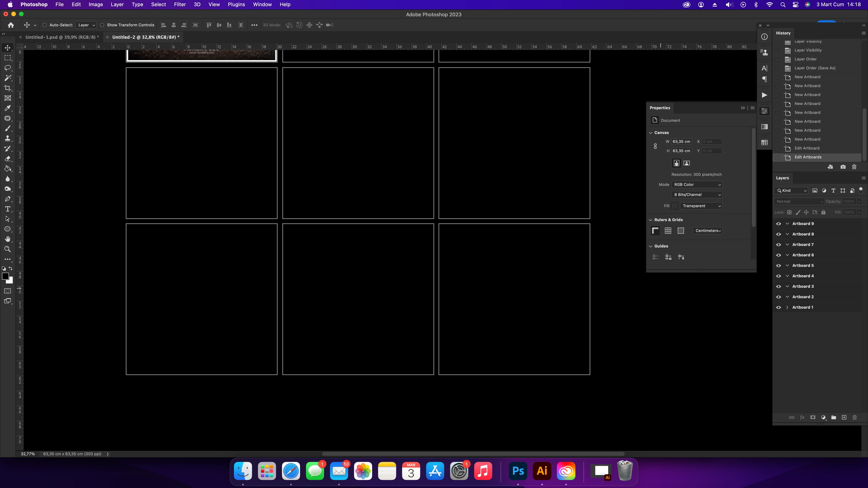Select the Eyedropper tool
Image resolution: width=868 pixels, height=488 pixels.
pos(7,108)
